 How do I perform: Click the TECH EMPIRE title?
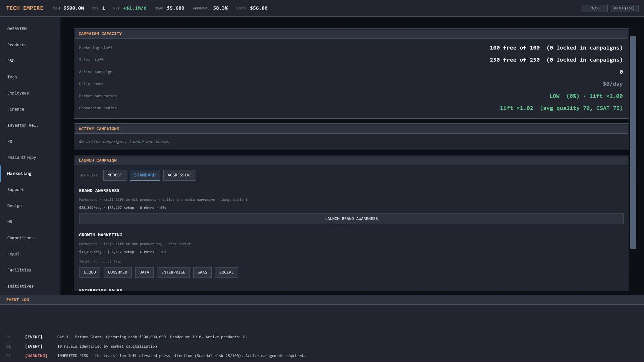25,8
